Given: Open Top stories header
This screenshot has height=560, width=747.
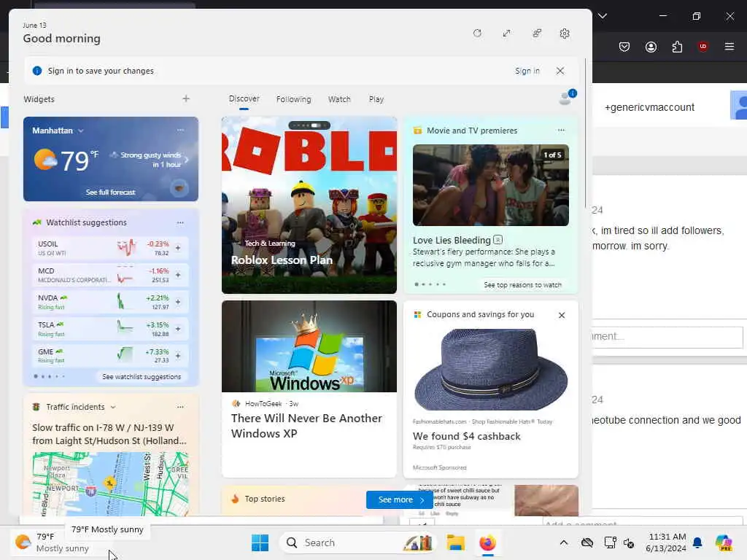Looking at the screenshot, I should tap(264, 499).
